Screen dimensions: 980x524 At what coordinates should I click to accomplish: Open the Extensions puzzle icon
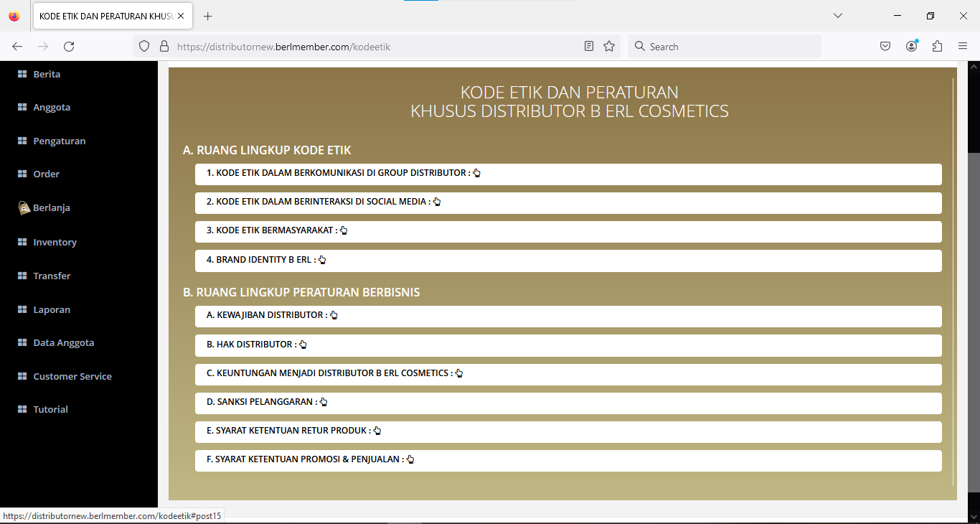(x=937, y=47)
